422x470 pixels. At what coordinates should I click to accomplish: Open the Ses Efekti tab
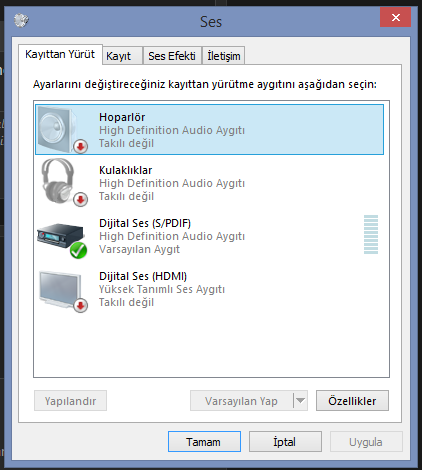tap(172, 56)
